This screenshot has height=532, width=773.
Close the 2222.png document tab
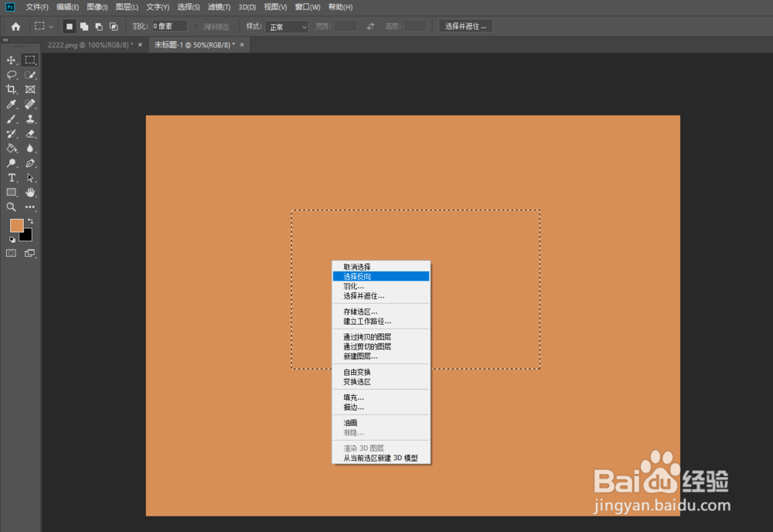[140, 45]
